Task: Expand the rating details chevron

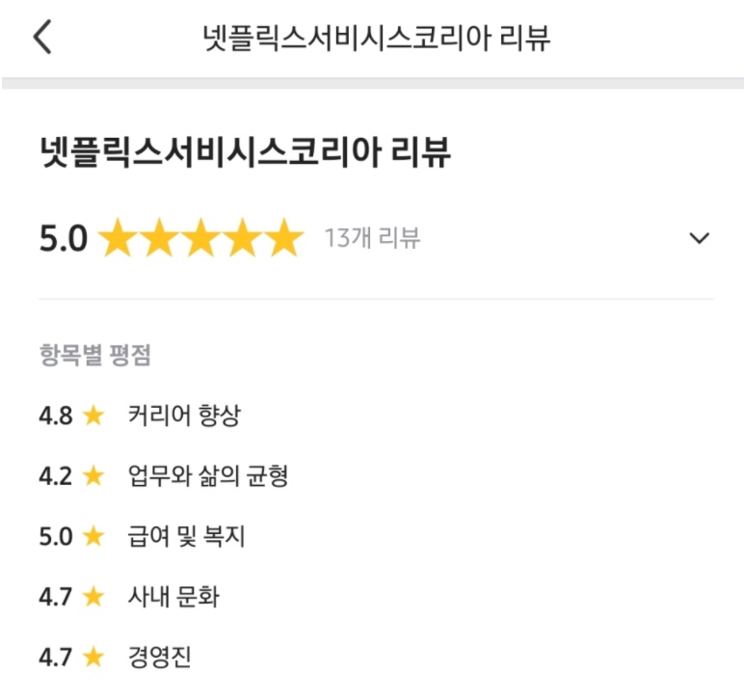Action: click(x=700, y=238)
